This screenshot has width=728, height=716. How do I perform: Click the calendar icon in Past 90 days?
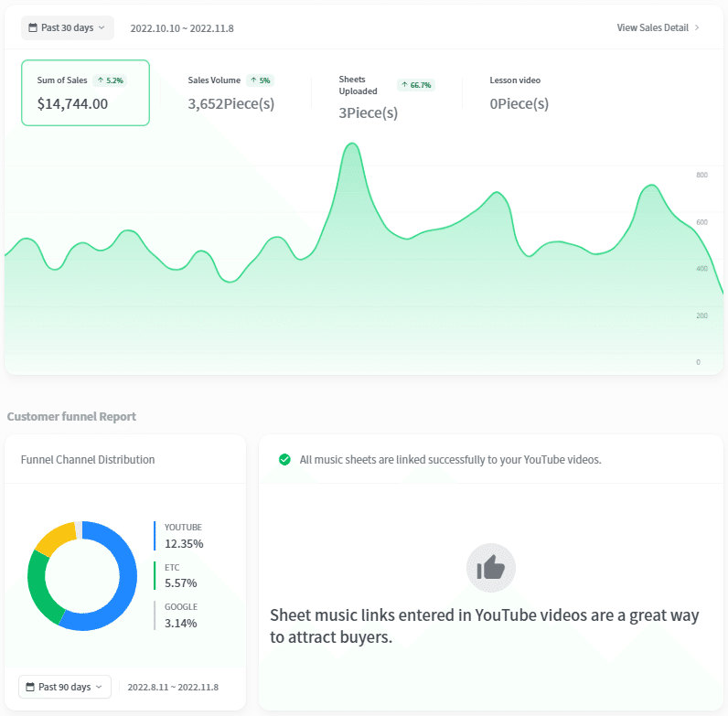(x=30, y=687)
